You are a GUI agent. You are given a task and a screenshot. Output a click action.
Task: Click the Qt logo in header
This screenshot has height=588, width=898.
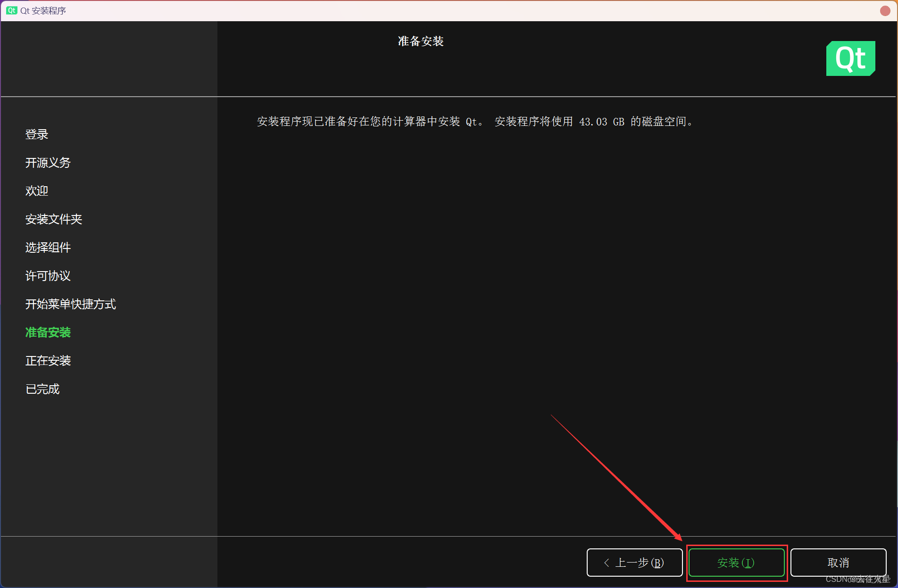850,58
